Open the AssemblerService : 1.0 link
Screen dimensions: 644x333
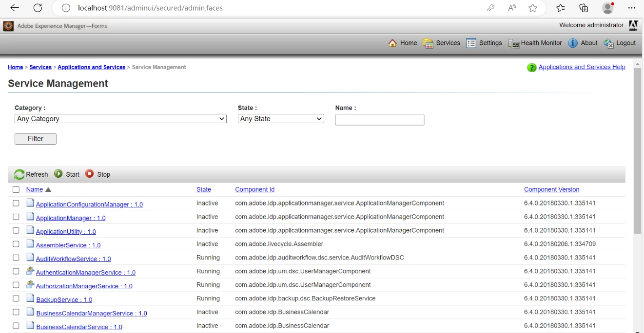(x=68, y=245)
